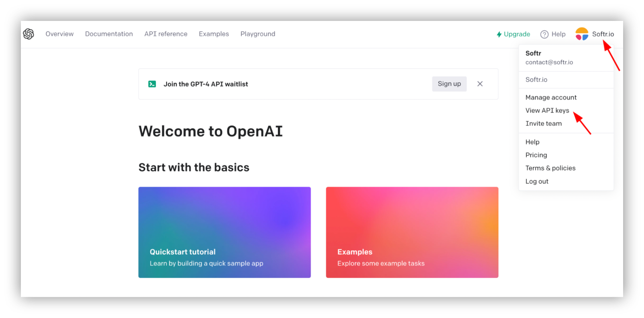Toggle the Softr.io account dropdown
This screenshot has width=644, height=318.
tap(595, 34)
